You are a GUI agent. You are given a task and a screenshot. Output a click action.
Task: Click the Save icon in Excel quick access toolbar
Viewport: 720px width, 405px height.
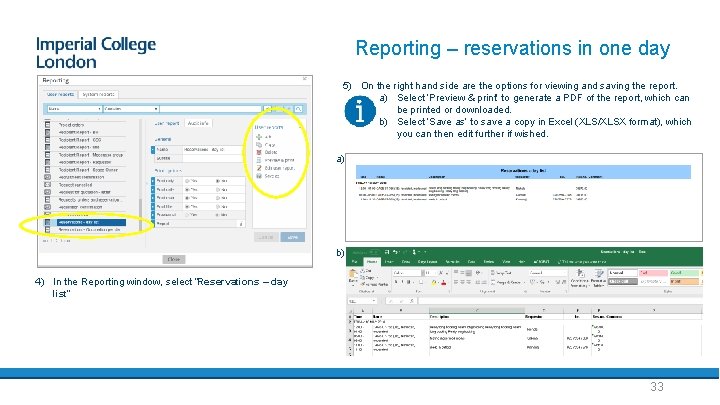387,252
